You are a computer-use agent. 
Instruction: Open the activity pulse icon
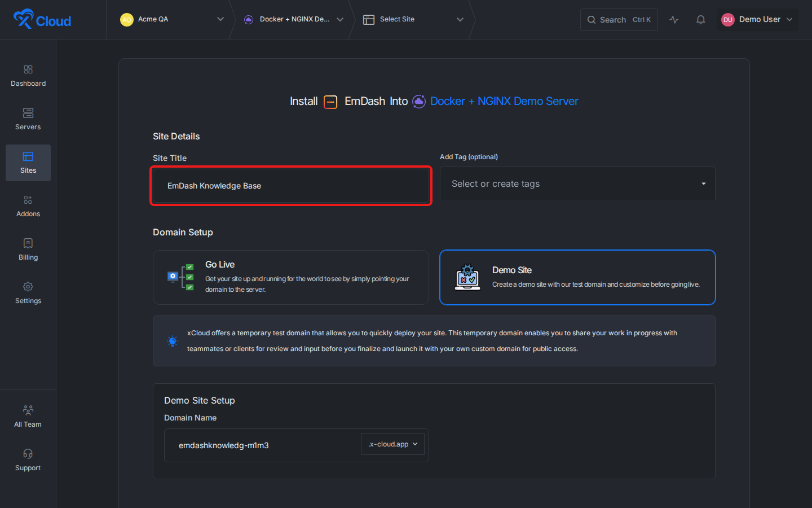(x=674, y=20)
